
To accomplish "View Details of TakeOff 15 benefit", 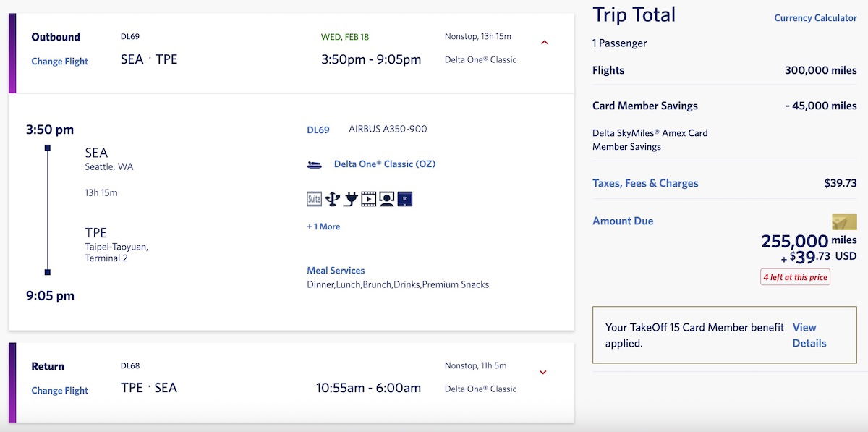I will tap(809, 335).
